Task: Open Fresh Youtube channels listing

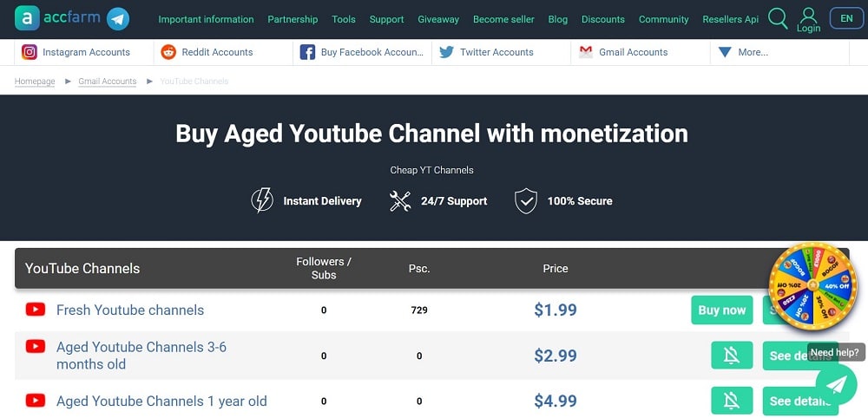Action: (130, 310)
